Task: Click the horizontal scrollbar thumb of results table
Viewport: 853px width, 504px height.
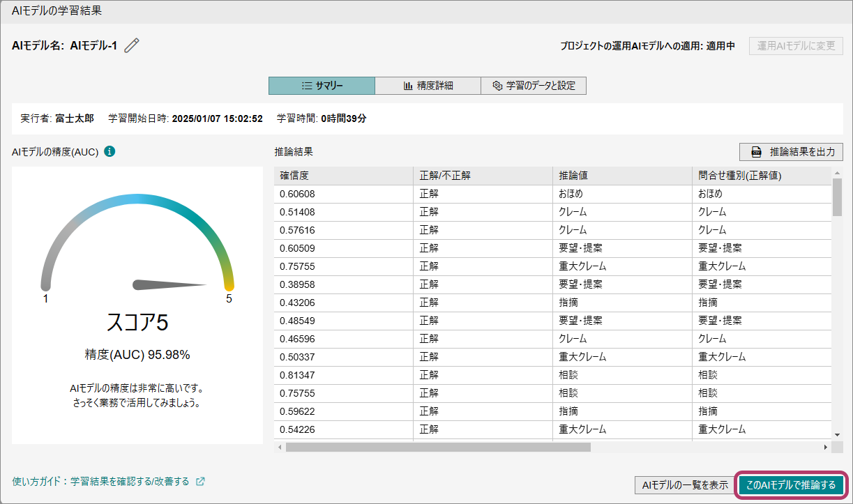Action: pos(438,448)
